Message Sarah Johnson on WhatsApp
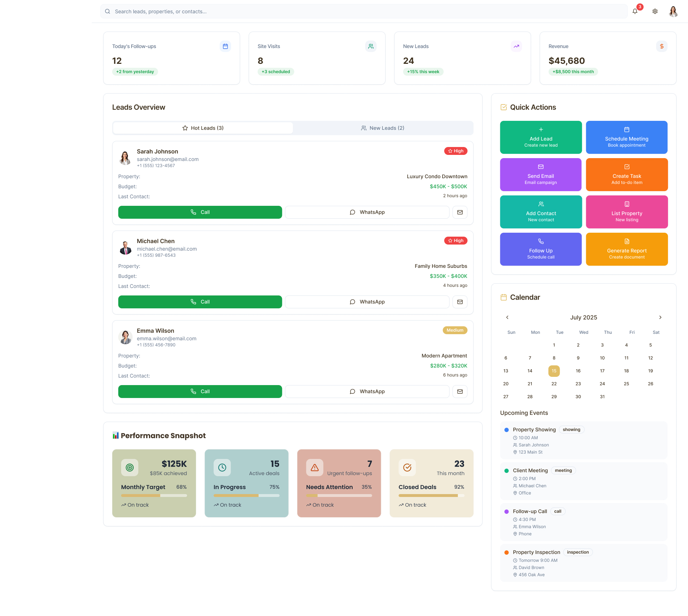This screenshot has width=688, height=616. (x=367, y=212)
